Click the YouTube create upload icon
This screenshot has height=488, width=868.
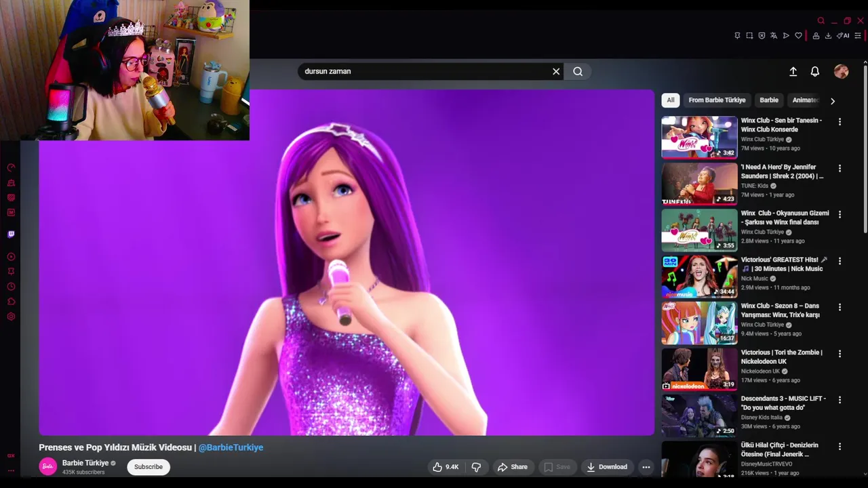[x=793, y=71]
